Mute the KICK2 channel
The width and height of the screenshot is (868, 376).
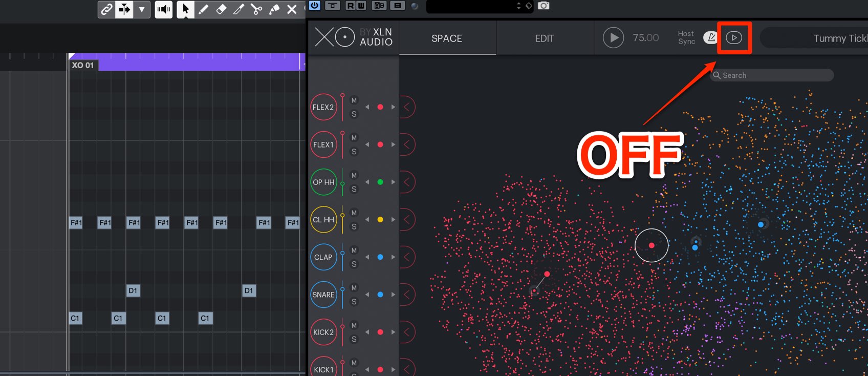(354, 325)
